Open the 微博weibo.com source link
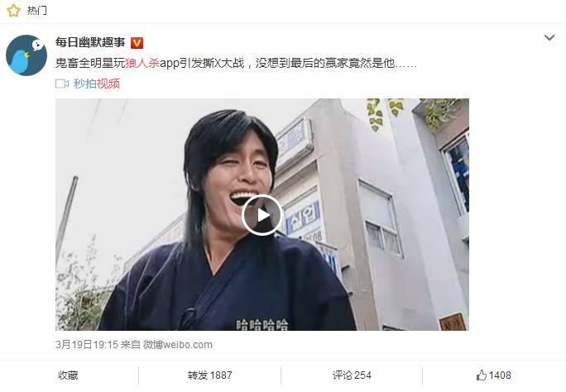Image resolution: width=566 pixels, height=392 pixels. (178, 345)
